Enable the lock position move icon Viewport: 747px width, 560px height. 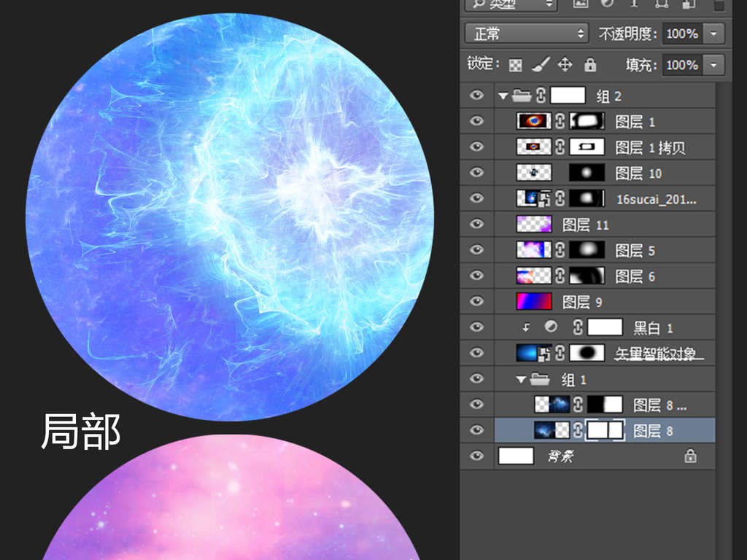point(565,65)
